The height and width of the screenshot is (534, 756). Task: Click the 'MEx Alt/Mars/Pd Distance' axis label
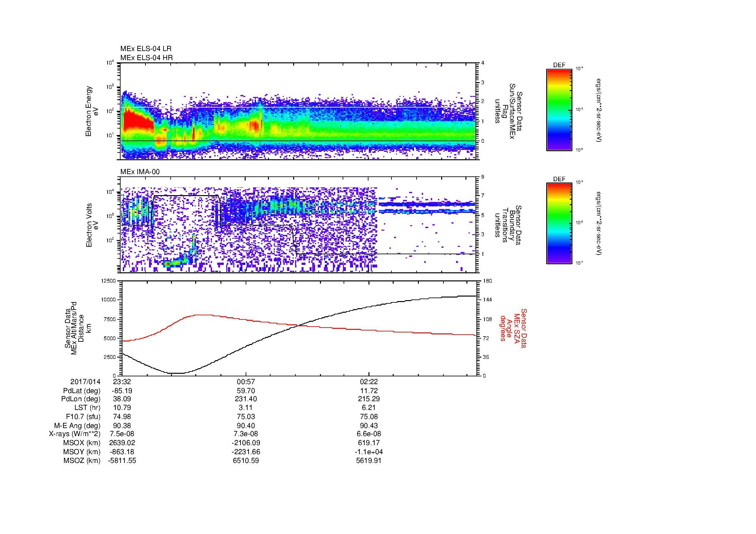click(77, 328)
